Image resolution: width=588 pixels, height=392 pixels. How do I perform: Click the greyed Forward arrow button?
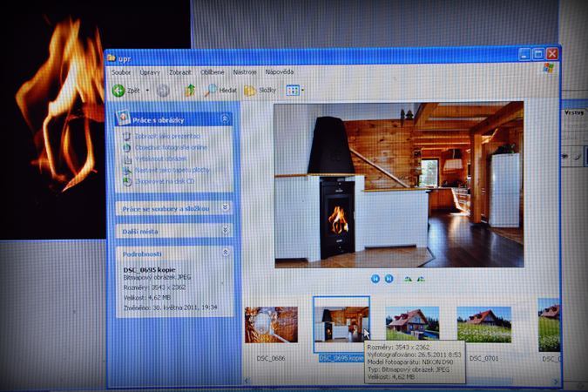(x=163, y=91)
